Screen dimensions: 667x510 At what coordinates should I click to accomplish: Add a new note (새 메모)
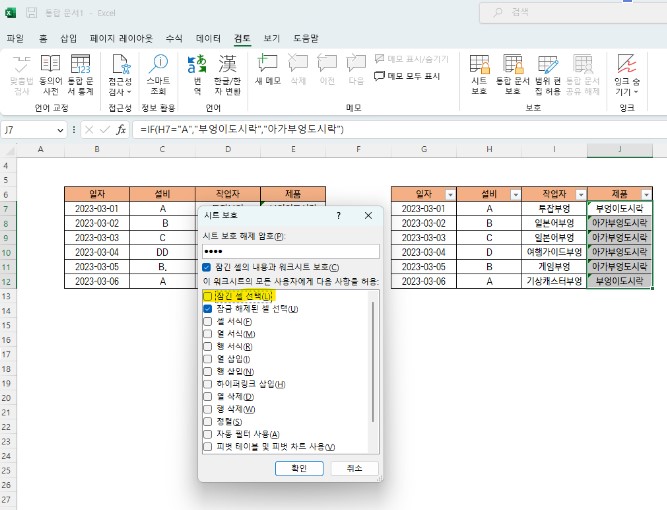[268, 70]
